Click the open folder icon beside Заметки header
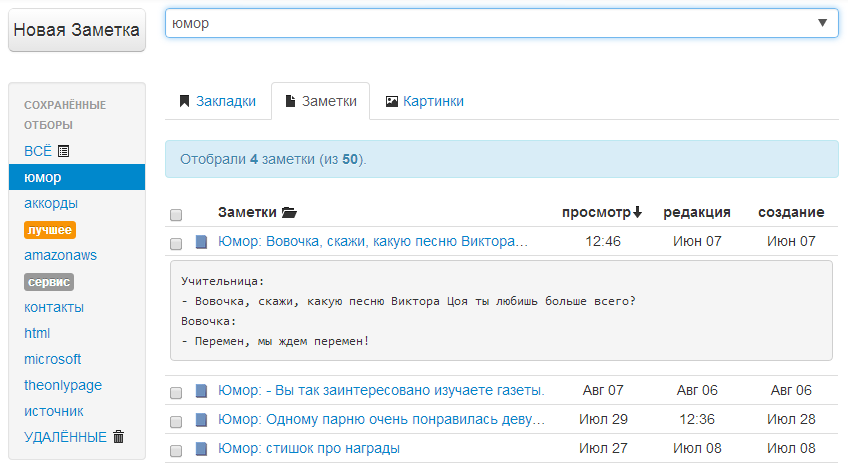This screenshot has height=470, width=848. point(289,213)
